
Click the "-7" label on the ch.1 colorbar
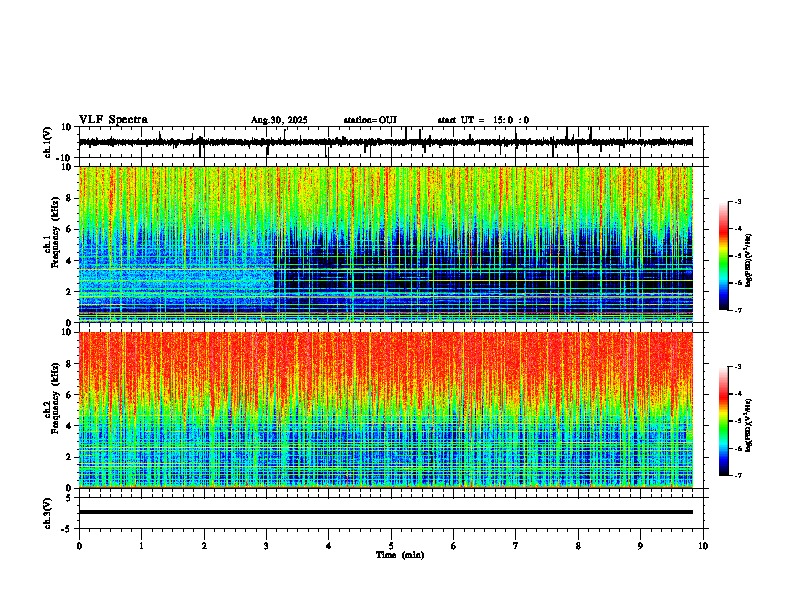738,310
